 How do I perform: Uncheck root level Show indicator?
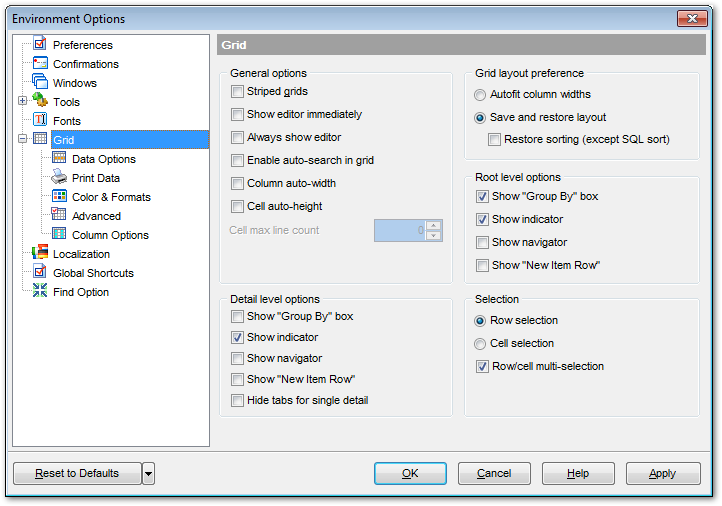[482, 220]
